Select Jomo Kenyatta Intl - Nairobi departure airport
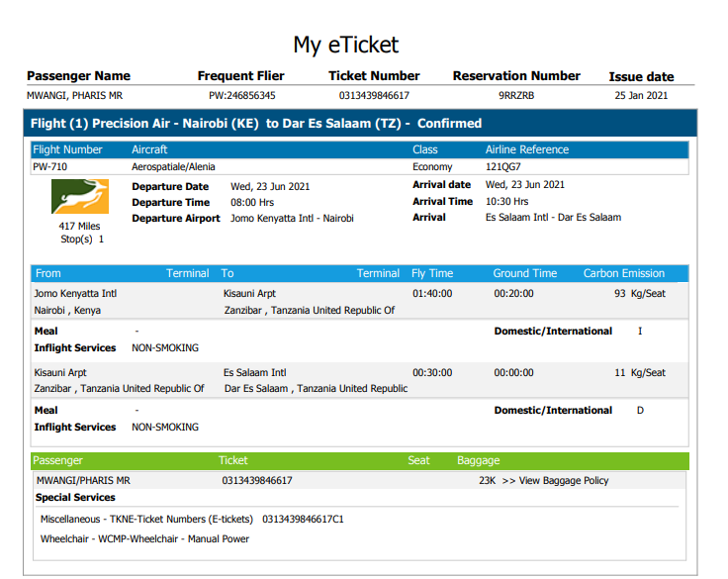The image size is (728, 579). point(292,219)
